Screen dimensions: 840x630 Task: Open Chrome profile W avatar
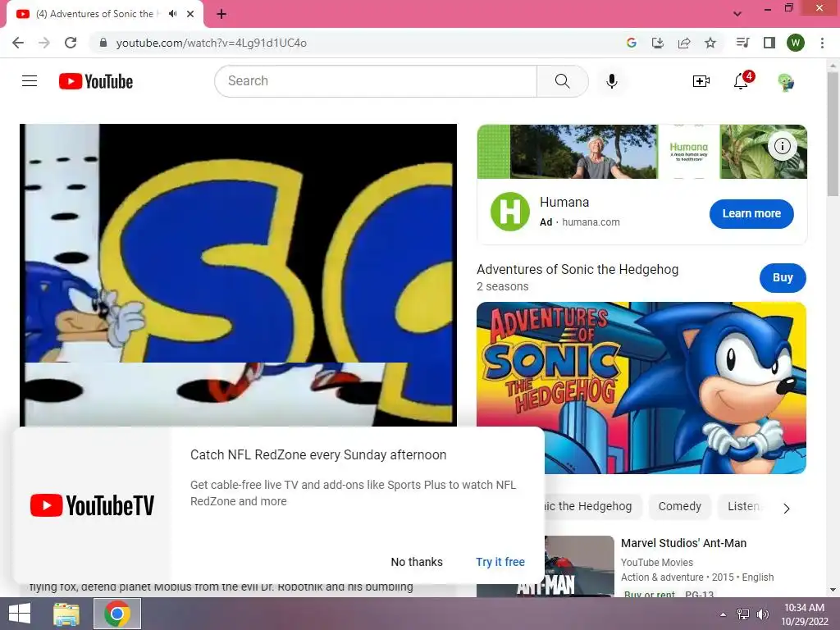click(x=795, y=43)
